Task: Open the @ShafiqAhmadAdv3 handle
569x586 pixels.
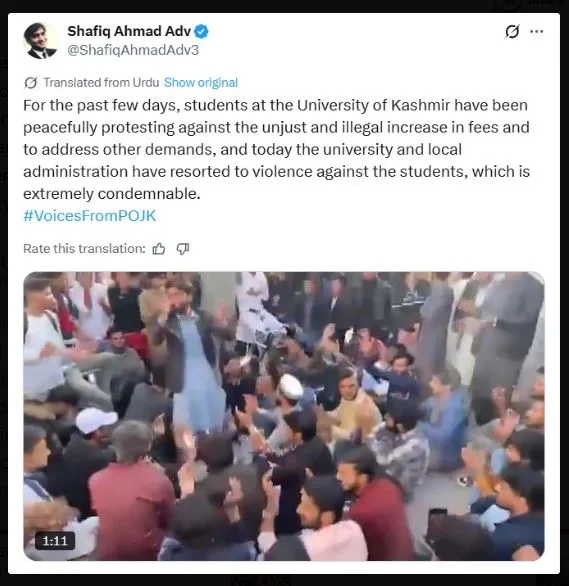Action: point(133,50)
